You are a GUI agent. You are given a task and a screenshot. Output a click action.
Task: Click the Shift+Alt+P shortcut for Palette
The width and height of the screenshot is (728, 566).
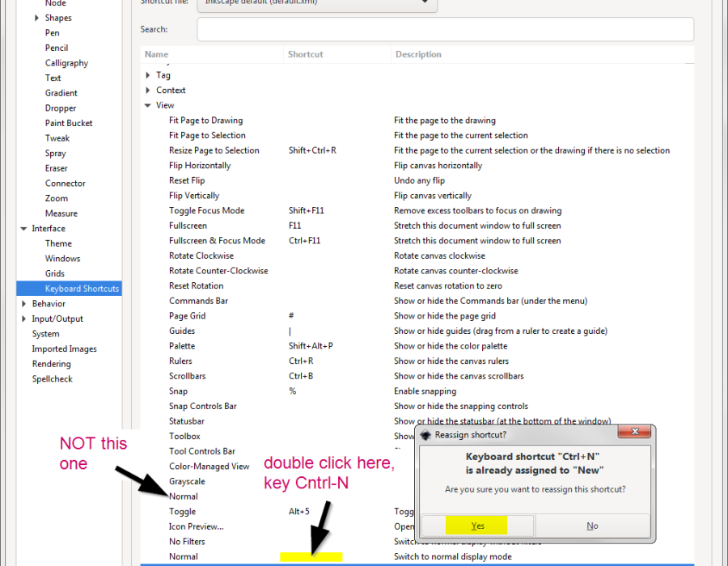pos(311,346)
